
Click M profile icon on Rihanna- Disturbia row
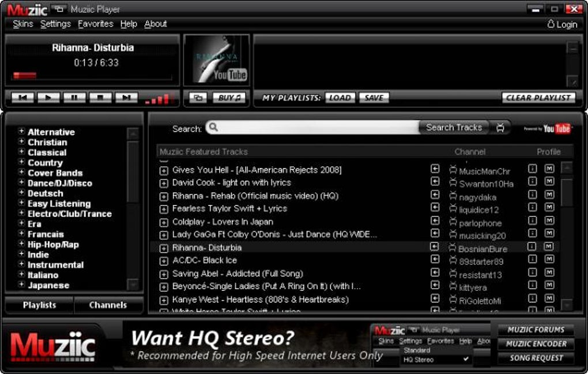[549, 246]
